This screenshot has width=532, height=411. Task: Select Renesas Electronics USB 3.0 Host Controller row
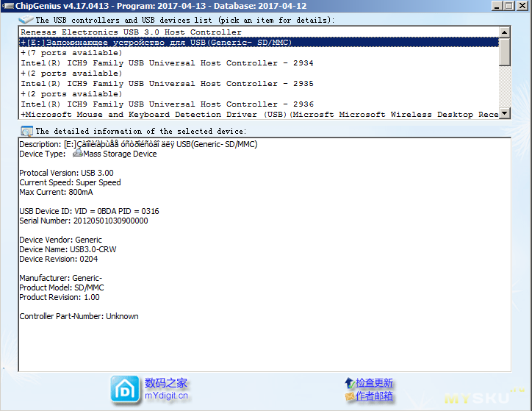point(259,32)
